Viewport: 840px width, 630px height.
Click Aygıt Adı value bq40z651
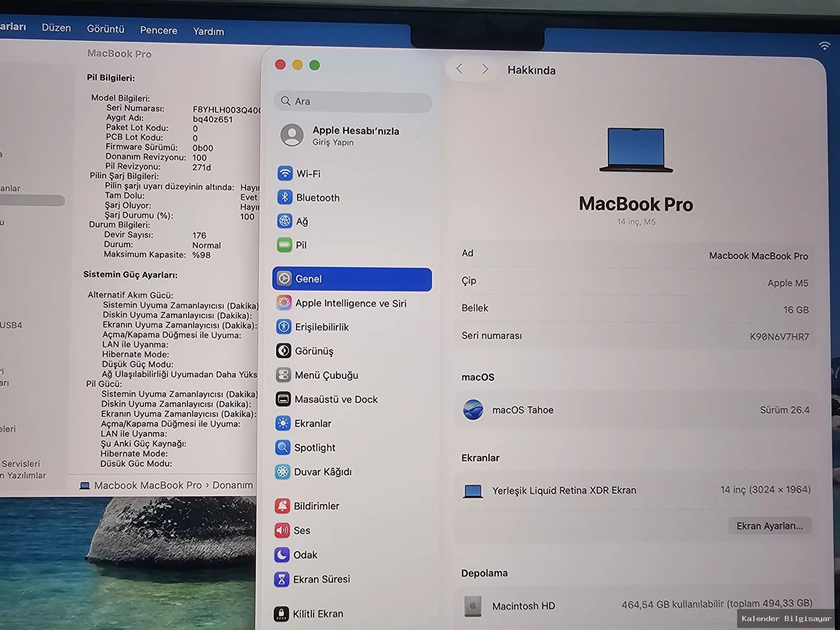pyautogui.click(x=213, y=119)
